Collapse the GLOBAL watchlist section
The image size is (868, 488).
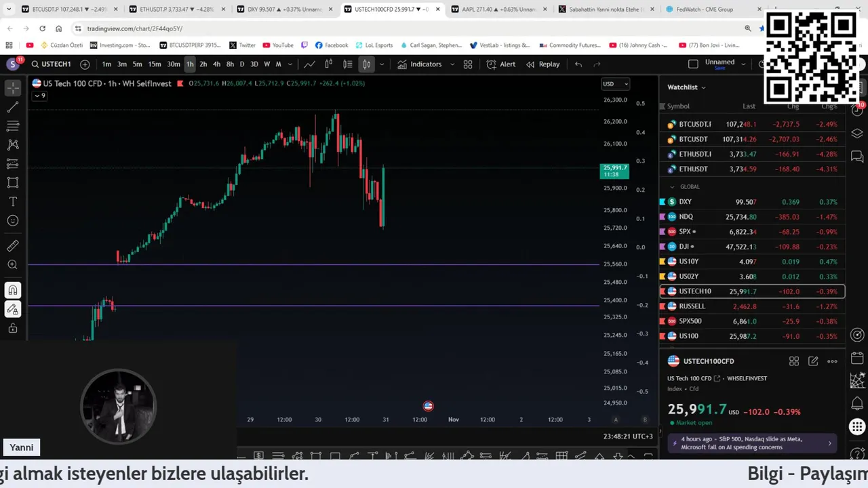(x=672, y=187)
